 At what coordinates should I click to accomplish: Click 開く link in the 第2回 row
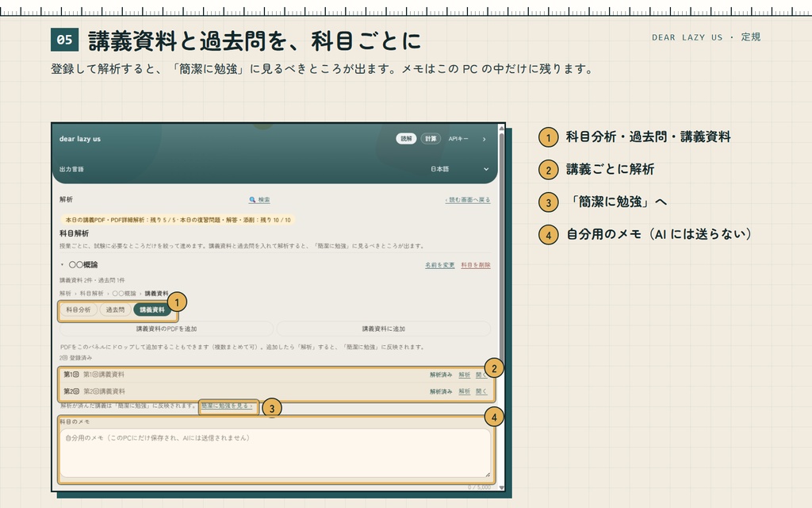pyautogui.click(x=481, y=391)
